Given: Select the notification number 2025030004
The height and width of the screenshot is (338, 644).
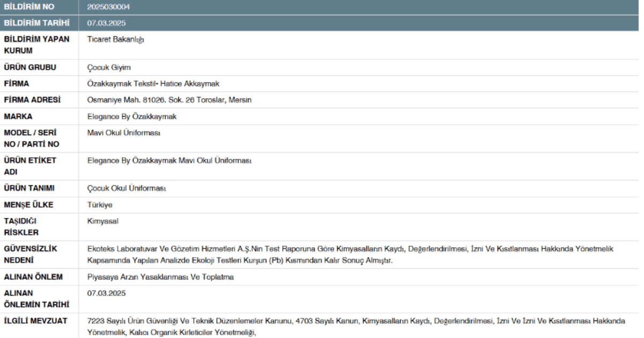Looking at the screenshot, I should (x=108, y=7).
